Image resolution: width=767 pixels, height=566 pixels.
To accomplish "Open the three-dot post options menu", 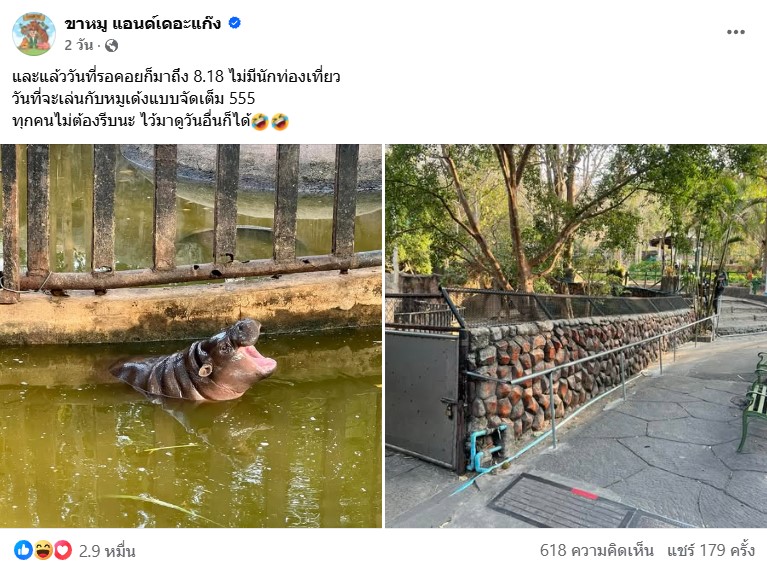I will (x=735, y=32).
